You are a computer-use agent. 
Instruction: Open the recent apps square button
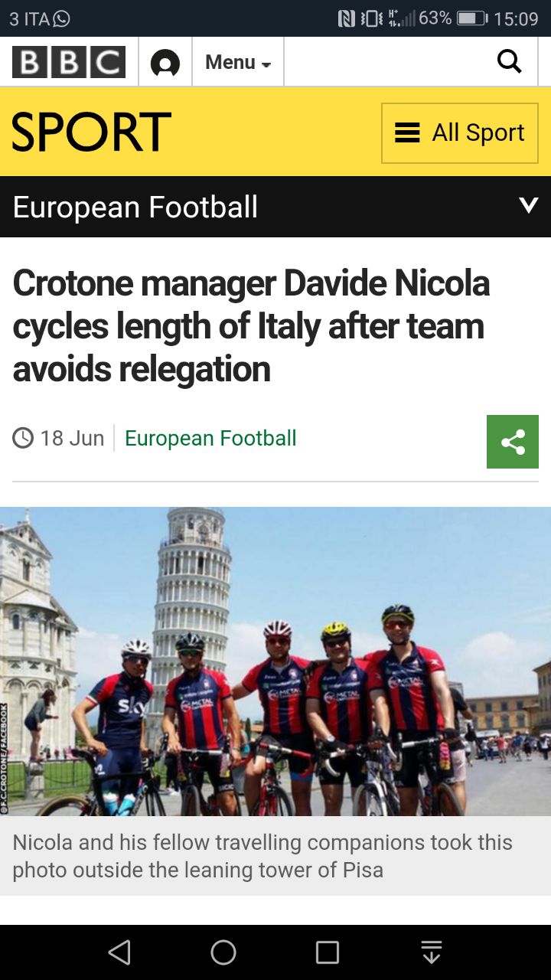[x=328, y=952]
